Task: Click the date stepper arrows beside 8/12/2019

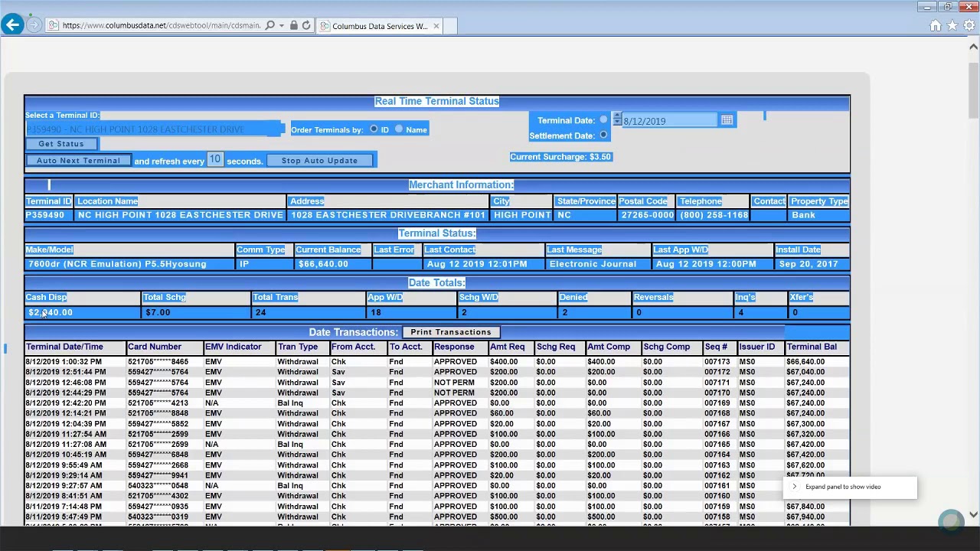Action: (617, 120)
